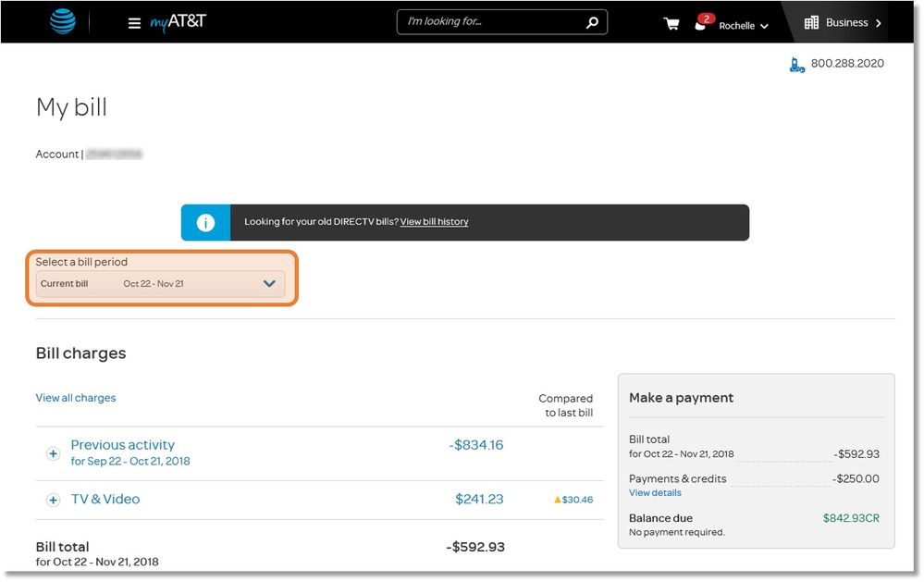Click the TV & Video link
Image resolution: width=924 pixels, height=582 pixels.
click(105, 500)
